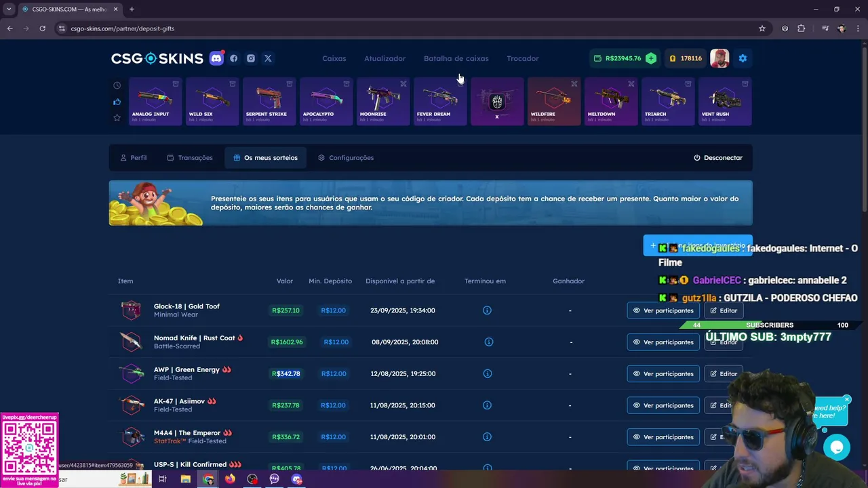868x488 pixels.
Task: Open the X (Twitter) icon in header
Action: pos(268,58)
